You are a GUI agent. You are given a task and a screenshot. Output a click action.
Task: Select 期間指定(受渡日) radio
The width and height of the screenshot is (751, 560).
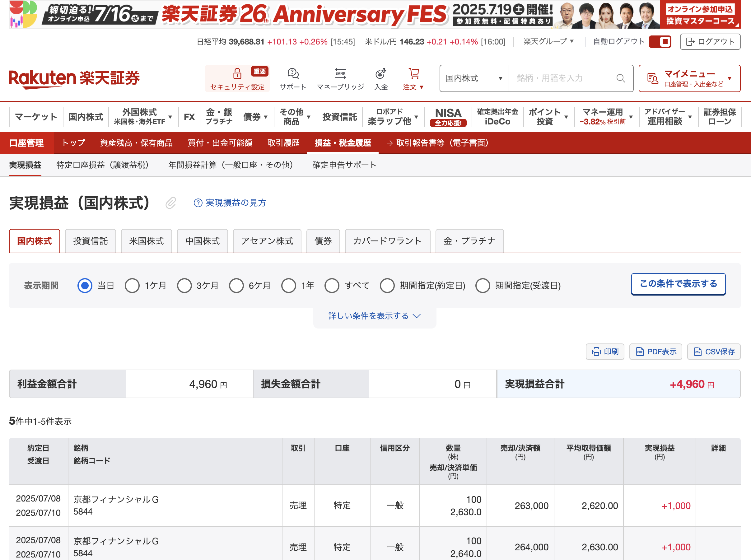pyautogui.click(x=483, y=285)
